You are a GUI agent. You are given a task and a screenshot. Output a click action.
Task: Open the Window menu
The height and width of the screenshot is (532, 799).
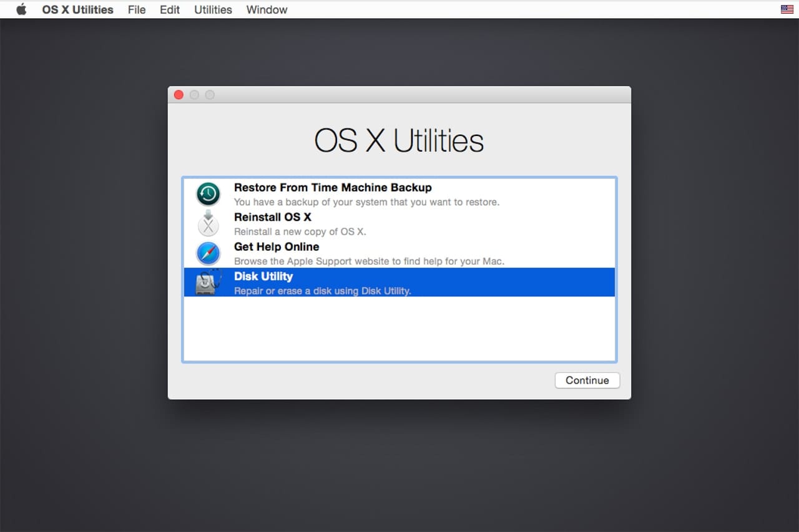click(x=267, y=9)
